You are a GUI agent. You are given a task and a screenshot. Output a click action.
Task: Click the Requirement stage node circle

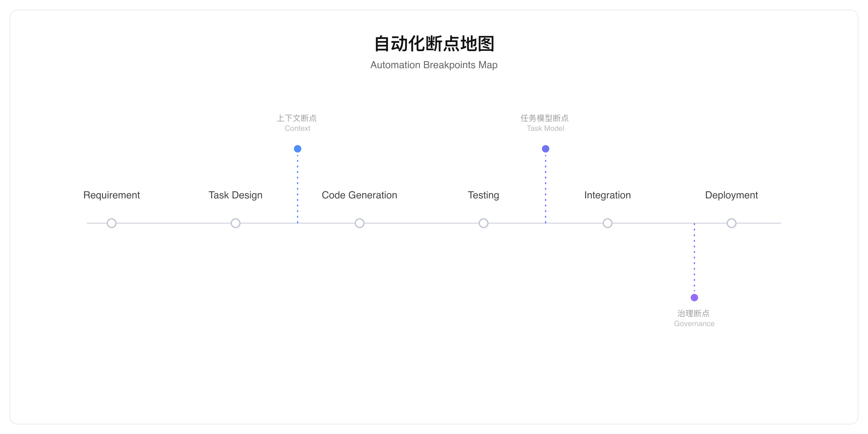coord(112,223)
